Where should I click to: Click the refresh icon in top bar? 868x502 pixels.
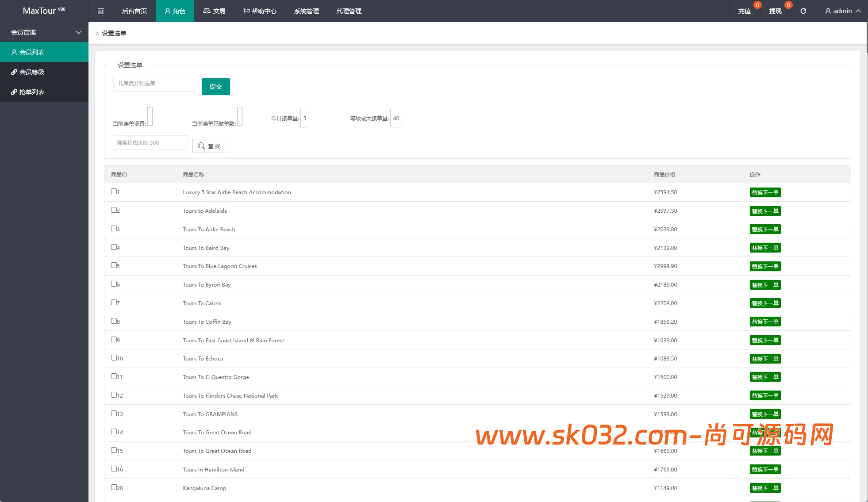pos(803,11)
